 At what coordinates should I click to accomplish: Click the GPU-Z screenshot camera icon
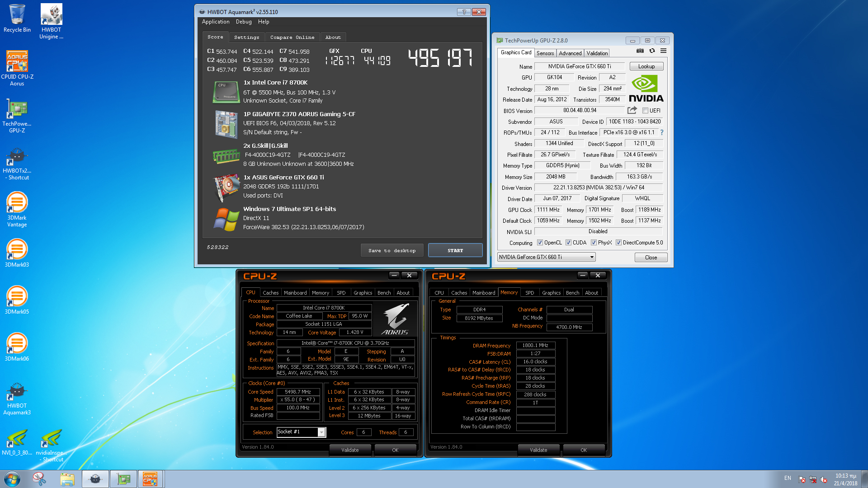[640, 51]
